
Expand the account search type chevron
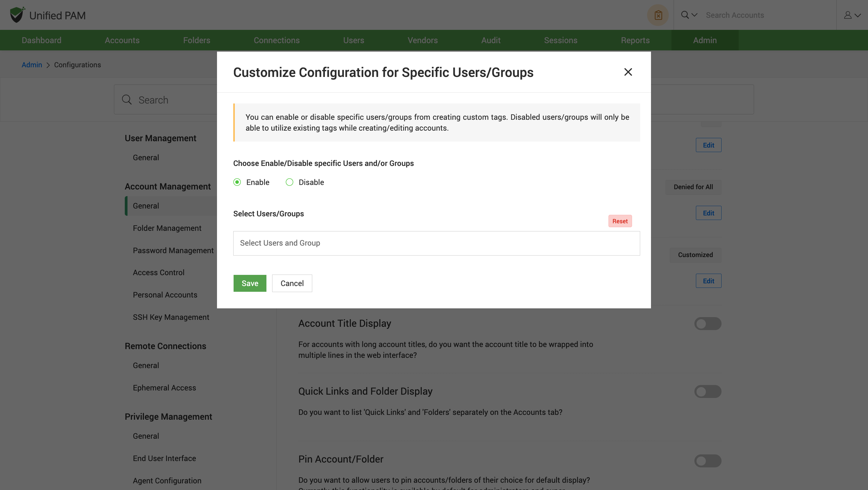(694, 15)
